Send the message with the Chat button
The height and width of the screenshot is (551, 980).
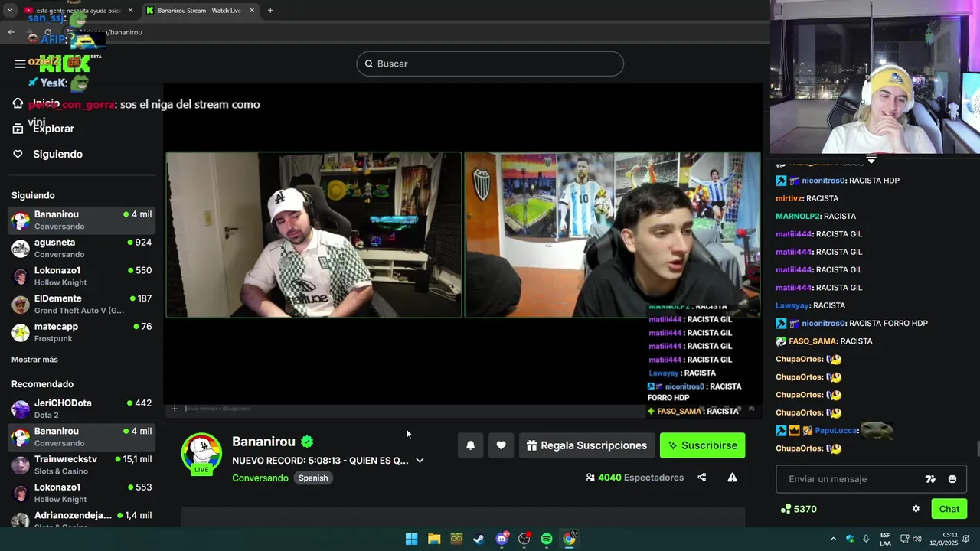(x=949, y=509)
